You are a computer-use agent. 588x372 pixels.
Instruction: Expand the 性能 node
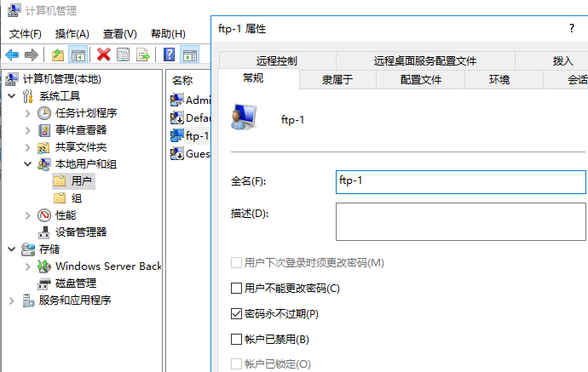pyautogui.click(x=28, y=215)
